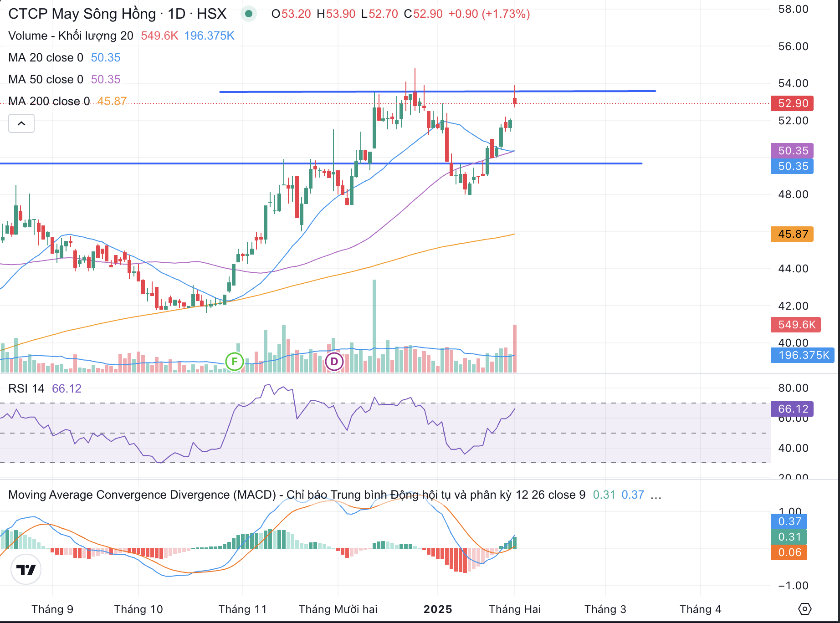Click the green market status dot

coord(249,14)
